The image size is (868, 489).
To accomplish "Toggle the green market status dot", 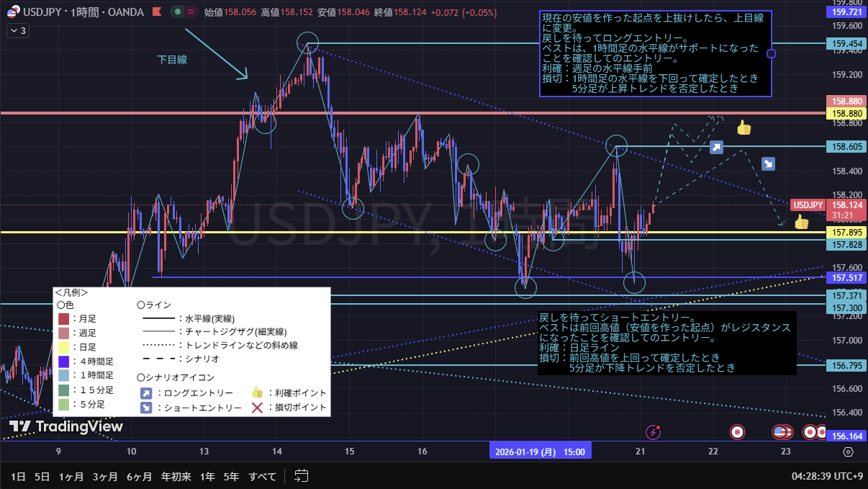I will point(177,12).
